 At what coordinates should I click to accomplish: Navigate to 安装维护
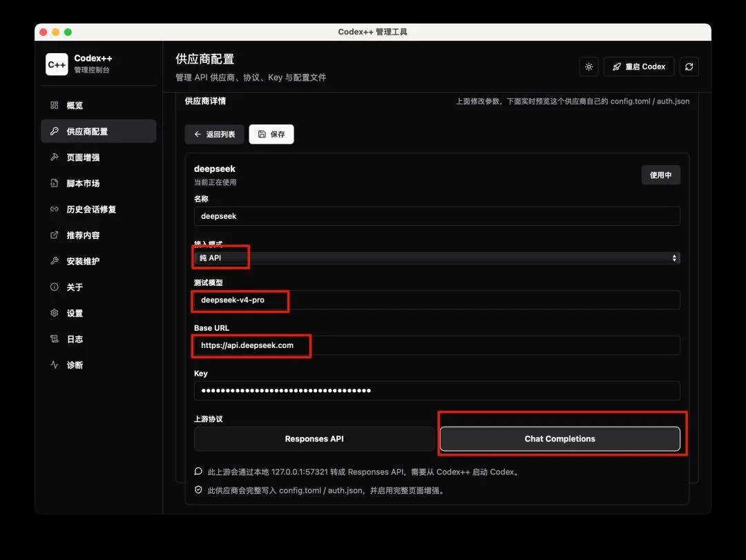pyautogui.click(x=99, y=261)
